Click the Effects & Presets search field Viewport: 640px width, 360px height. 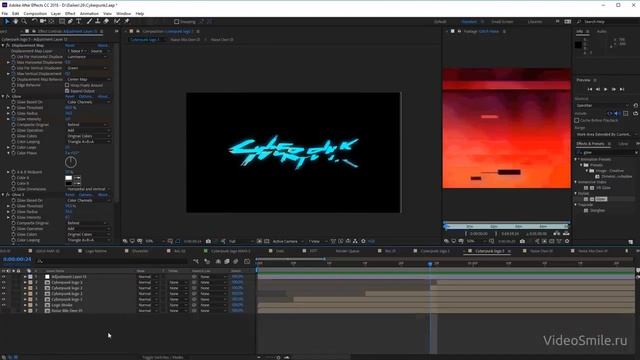pos(607,152)
